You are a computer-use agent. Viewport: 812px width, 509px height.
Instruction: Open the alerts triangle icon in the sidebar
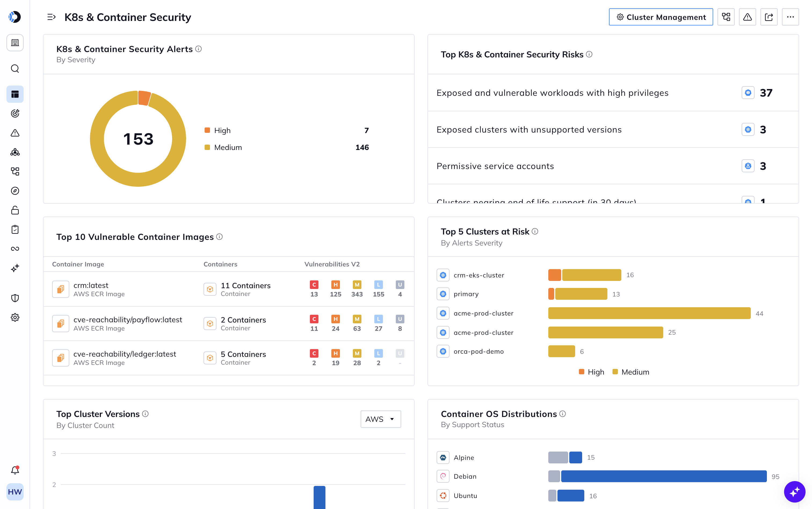coord(15,133)
